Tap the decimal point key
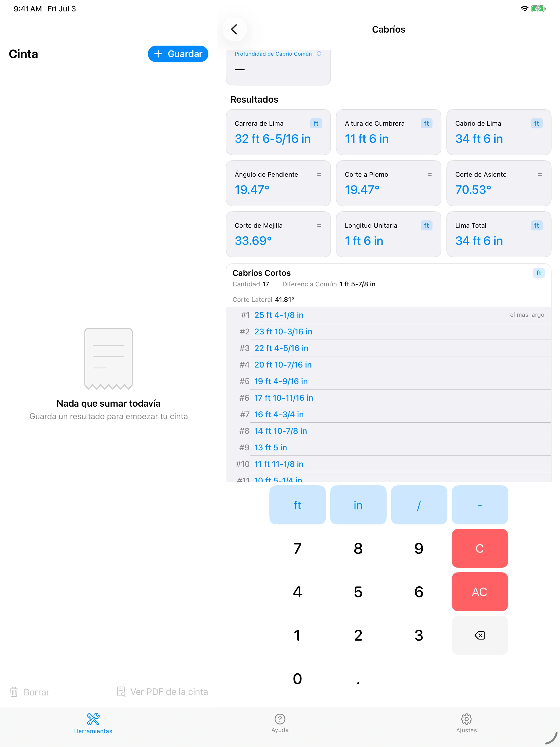560x747 pixels. click(358, 679)
